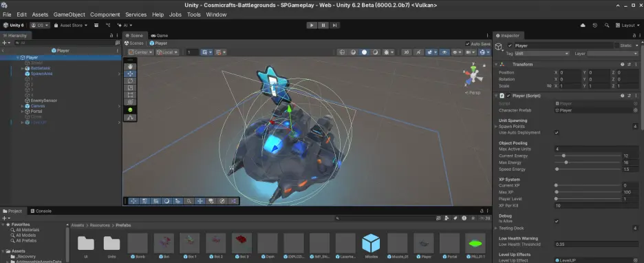Screen dimensions: 644x263
Task: Toggle Auto Save checkbox
Action: 468,43
